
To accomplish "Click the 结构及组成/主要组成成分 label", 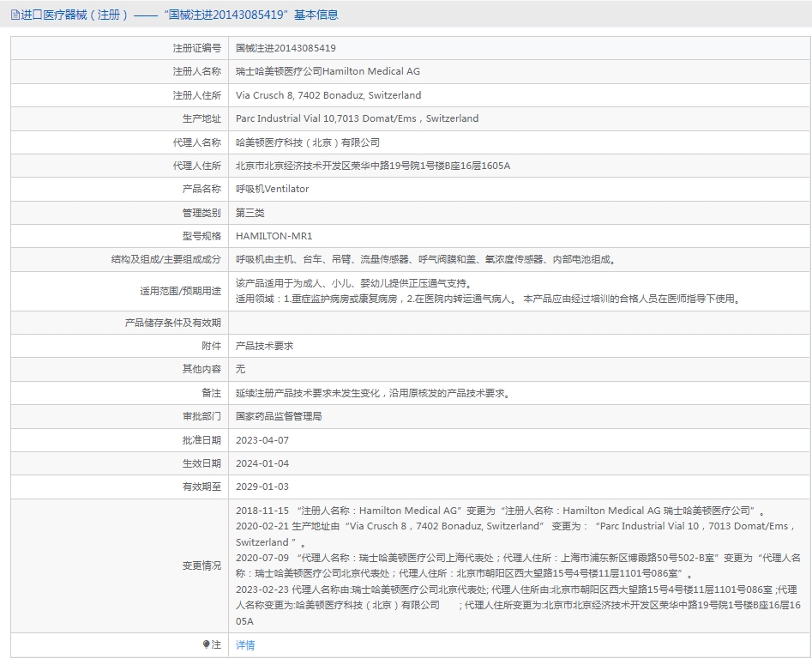I will (166, 259).
